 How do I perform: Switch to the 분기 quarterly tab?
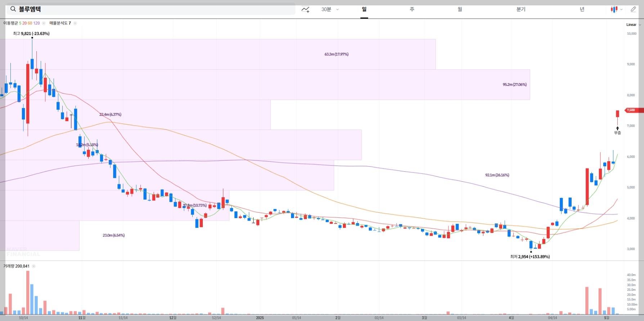[521, 9]
